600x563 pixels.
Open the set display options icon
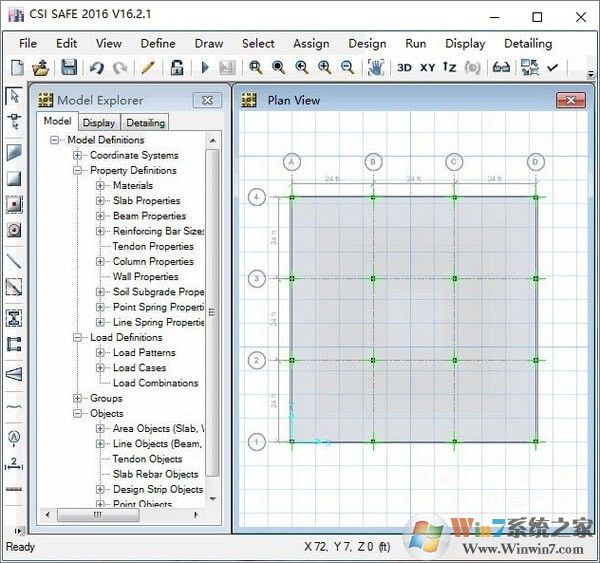530,68
